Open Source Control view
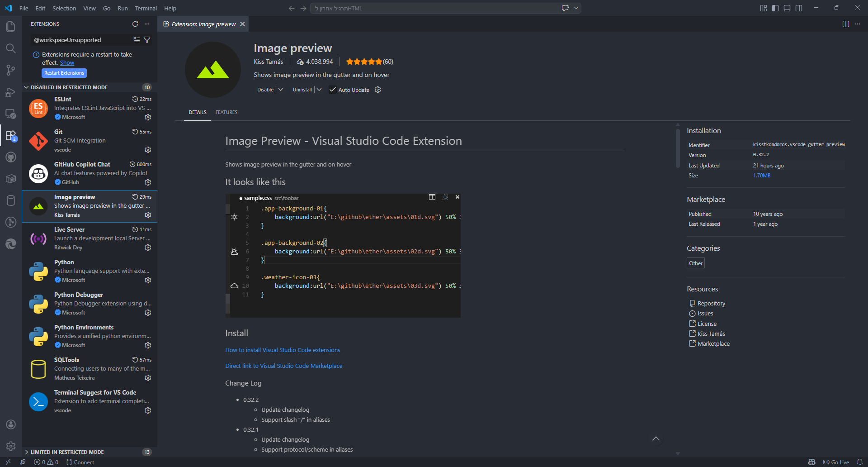The height and width of the screenshot is (467, 868). pyautogui.click(x=11, y=70)
